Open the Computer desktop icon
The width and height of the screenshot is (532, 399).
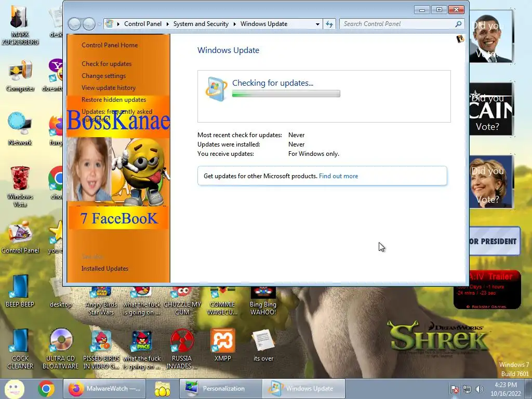[x=20, y=76]
